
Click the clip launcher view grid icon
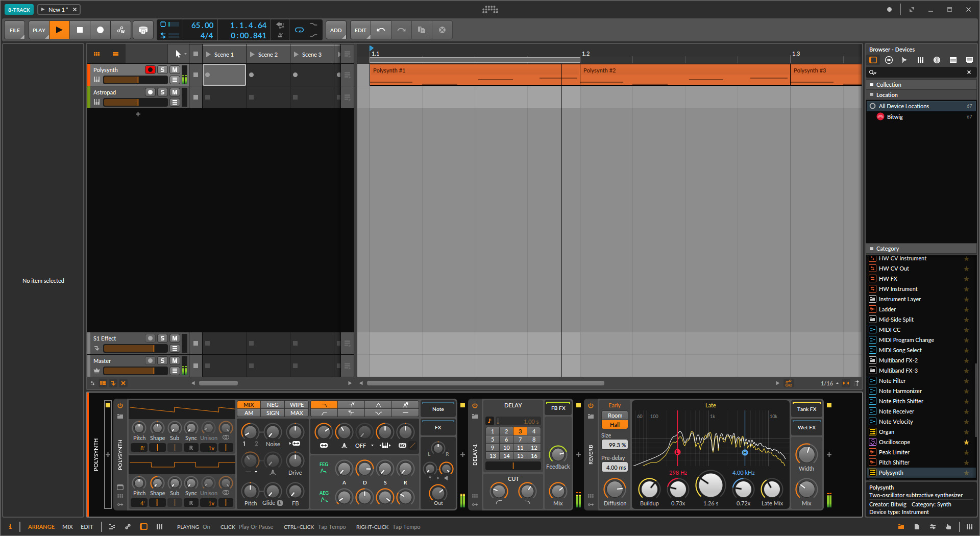pos(96,54)
